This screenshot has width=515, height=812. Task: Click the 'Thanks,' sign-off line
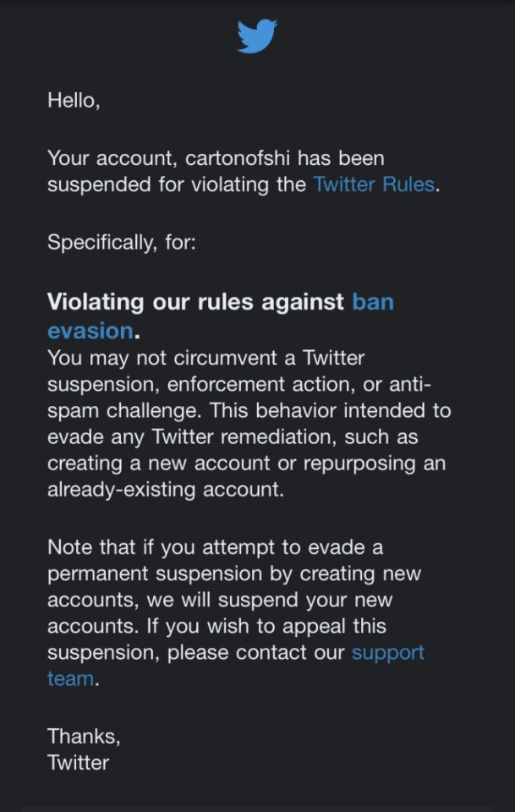click(x=84, y=737)
